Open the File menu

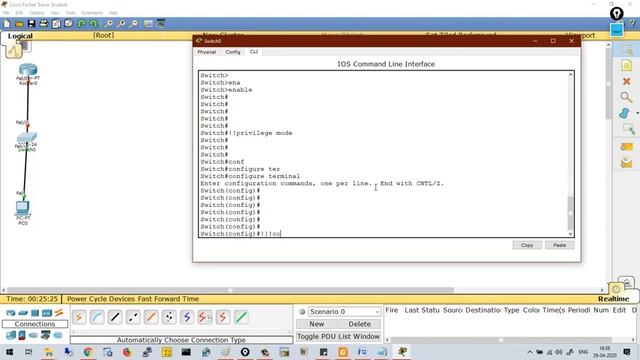(x=6, y=13)
